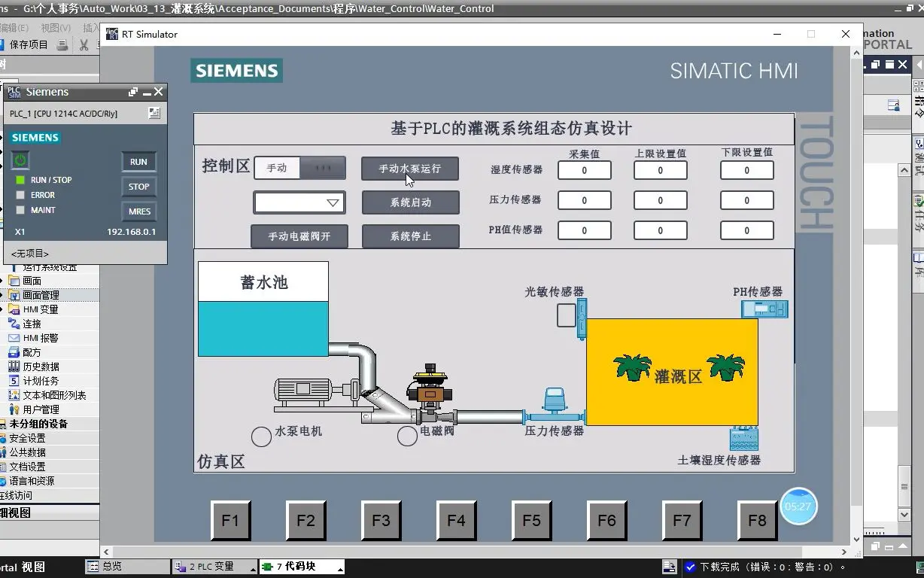Switch to the 总览 overview tab
Viewport: 924px width, 578px height.
(126, 567)
